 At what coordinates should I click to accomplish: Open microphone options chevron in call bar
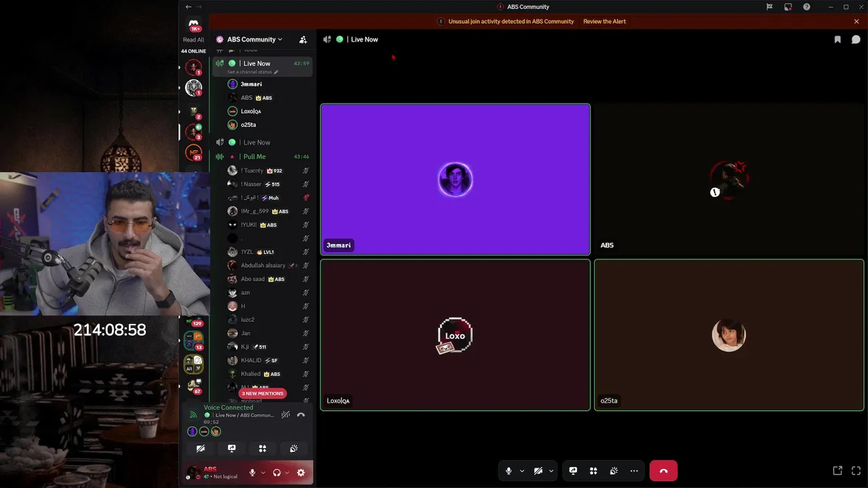coord(521,471)
